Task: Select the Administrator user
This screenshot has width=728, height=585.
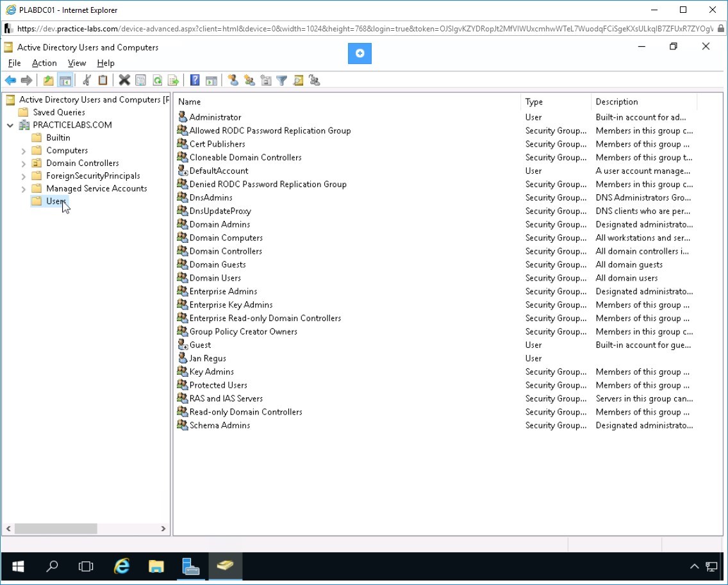Action: coord(215,117)
